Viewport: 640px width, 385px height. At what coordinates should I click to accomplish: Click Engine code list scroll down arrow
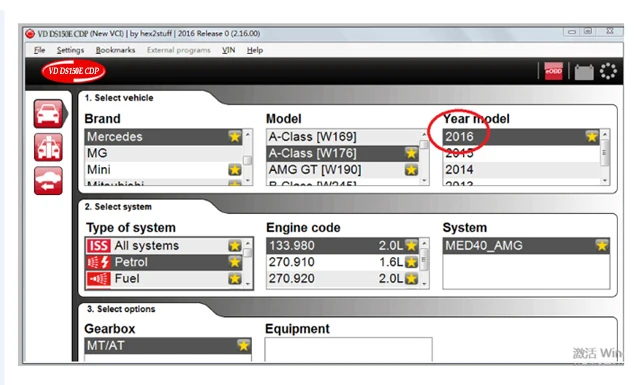pos(424,283)
